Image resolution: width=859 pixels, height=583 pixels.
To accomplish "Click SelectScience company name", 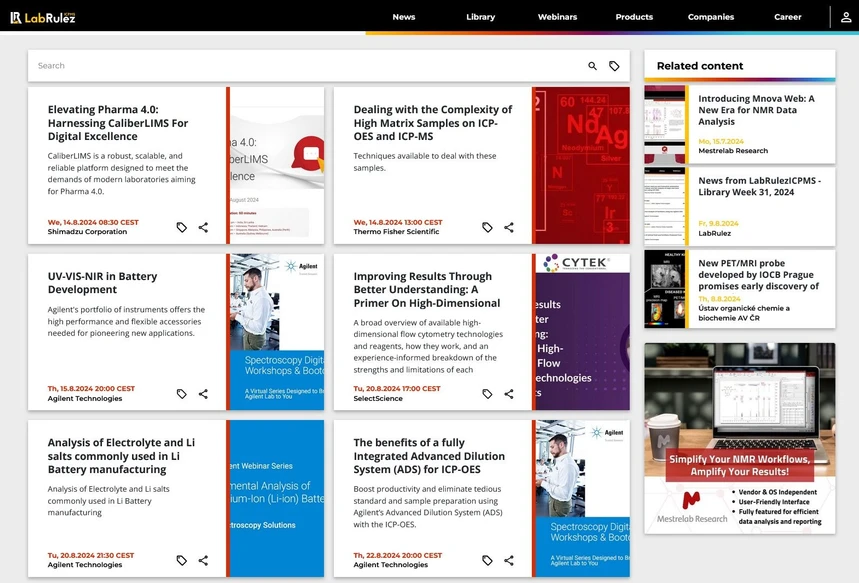I will pyautogui.click(x=378, y=398).
